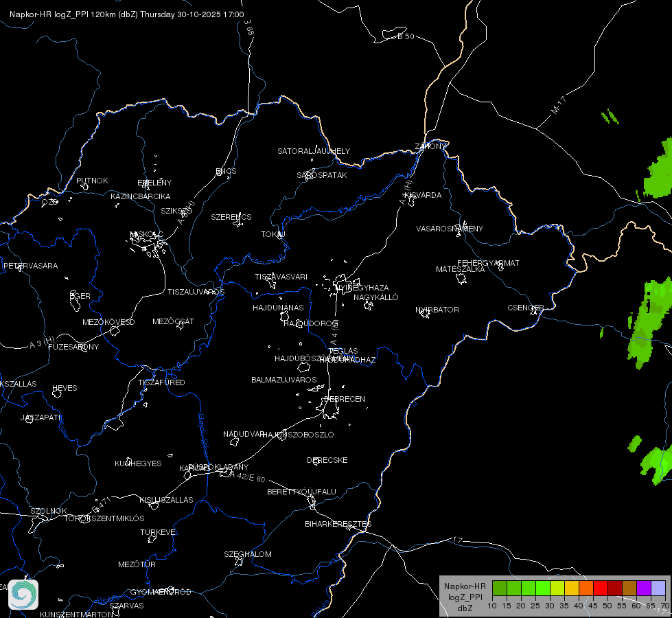Viewport: 672px width, 618px height.
Task: Click the swirl logo icon in the corner
Action: [x=23, y=595]
